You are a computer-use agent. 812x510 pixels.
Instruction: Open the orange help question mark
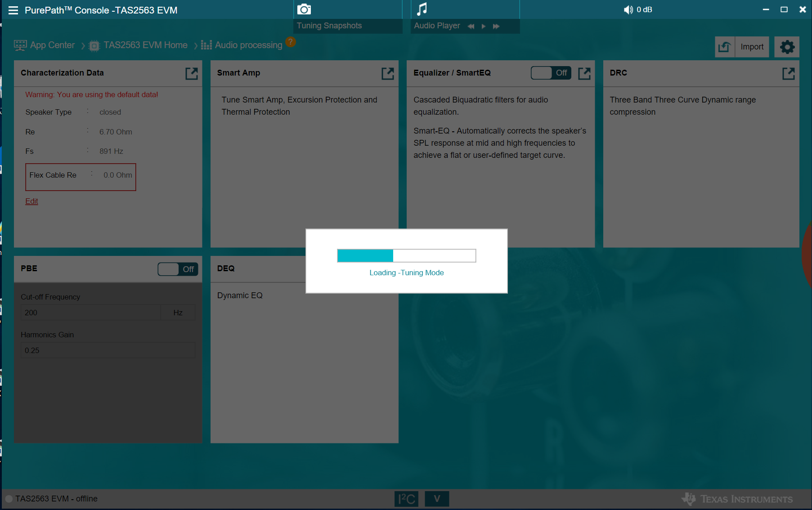point(291,42)
